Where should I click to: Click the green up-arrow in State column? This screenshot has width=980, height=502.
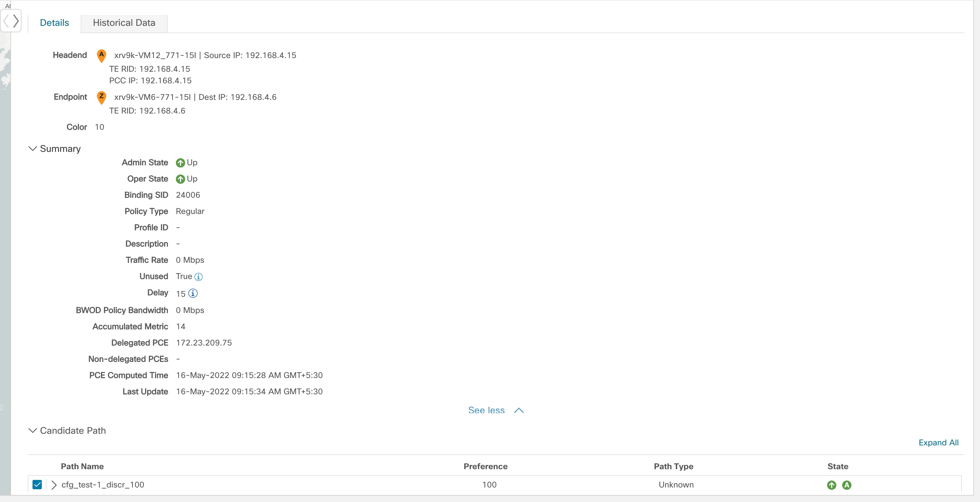831,485
